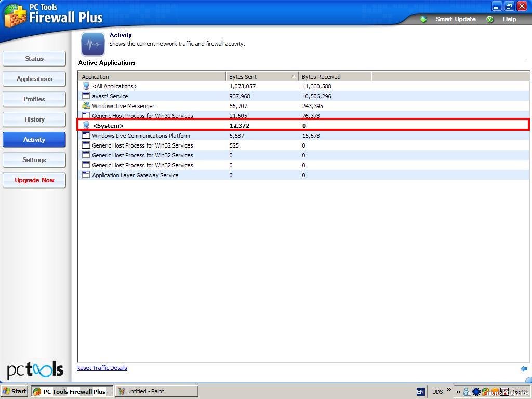Click the <All Applications> row icon
The height and width of the screenshot is (399, 532).
click(x=86, y=86)
